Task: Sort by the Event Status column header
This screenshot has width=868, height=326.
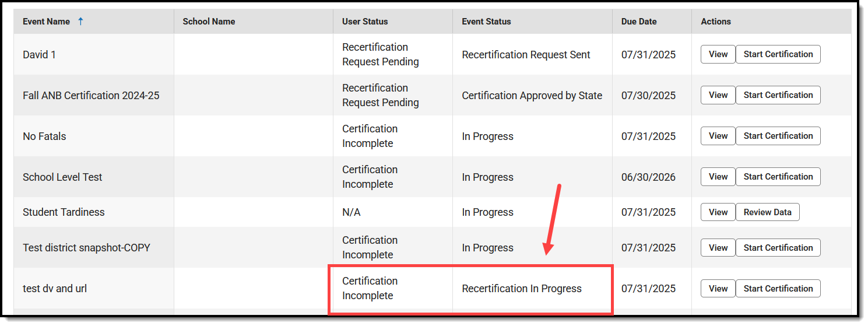Action: point(486,22)
